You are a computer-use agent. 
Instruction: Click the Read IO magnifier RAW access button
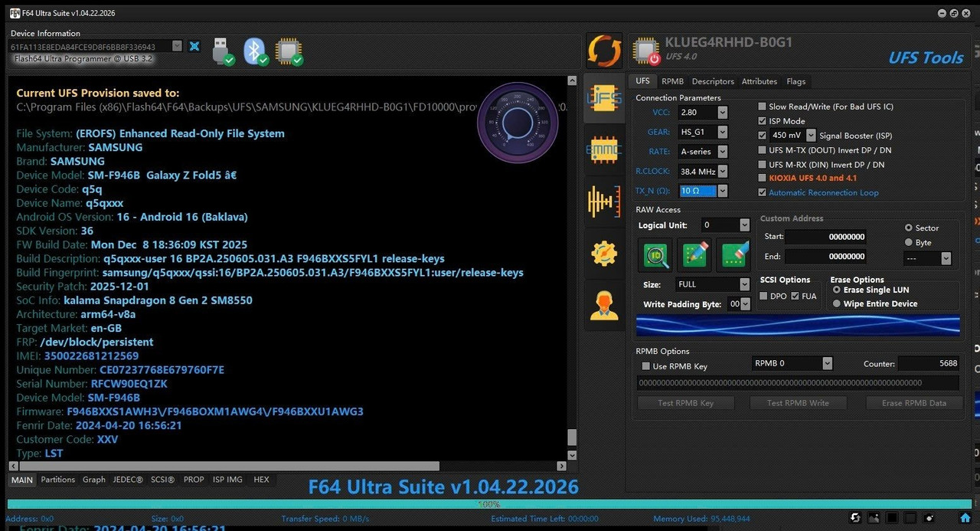pyautogui.click(x=655, y=255)
